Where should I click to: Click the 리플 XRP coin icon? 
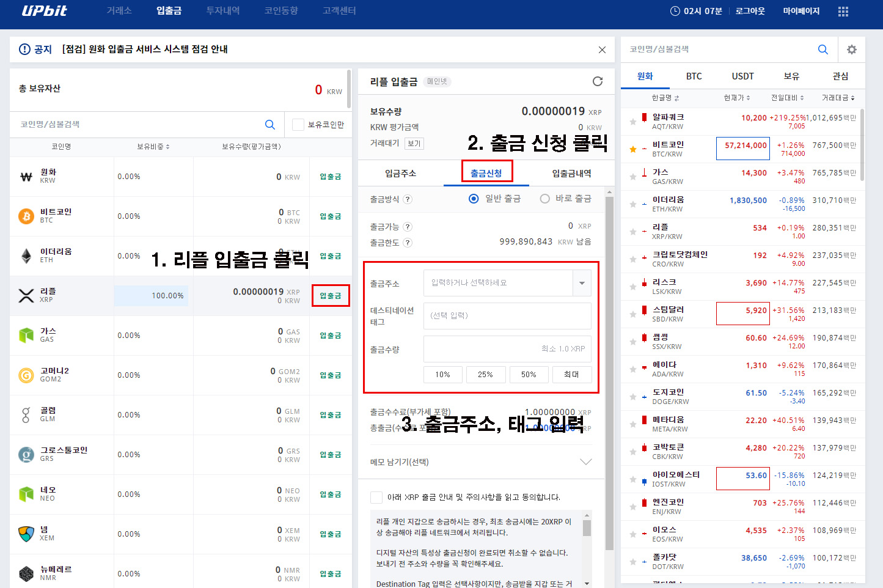point(26,296)
